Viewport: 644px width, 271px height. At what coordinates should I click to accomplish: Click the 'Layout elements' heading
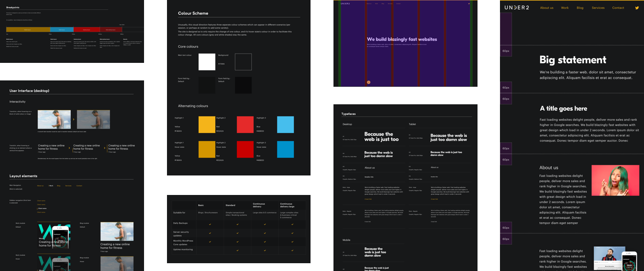point(23,176)
